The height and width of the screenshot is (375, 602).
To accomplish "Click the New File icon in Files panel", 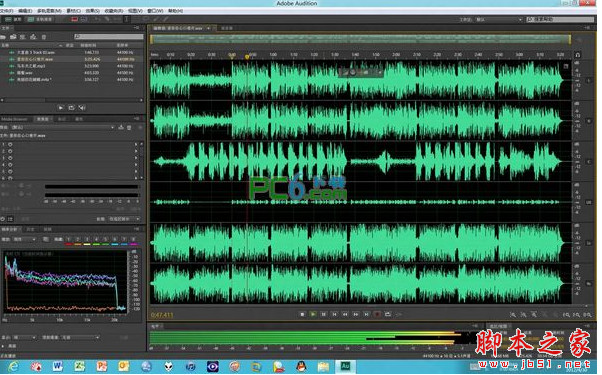I will pos(23,37).
